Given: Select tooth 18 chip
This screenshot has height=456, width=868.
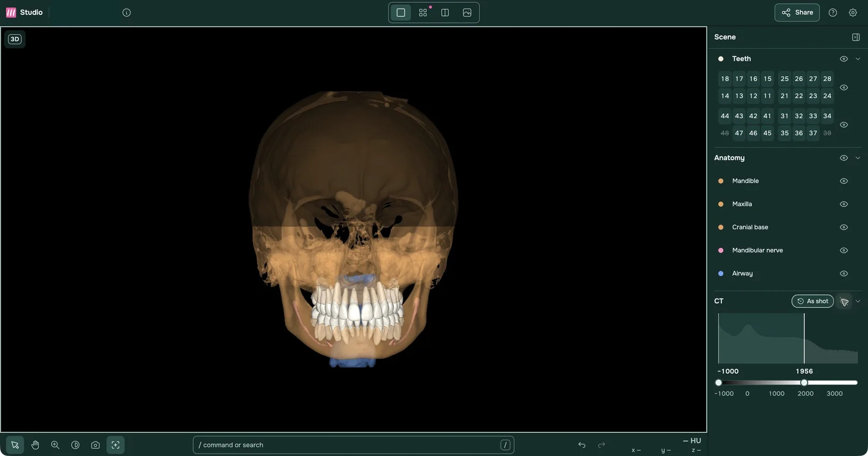Looking at the screenshot, I should (725, 79).
